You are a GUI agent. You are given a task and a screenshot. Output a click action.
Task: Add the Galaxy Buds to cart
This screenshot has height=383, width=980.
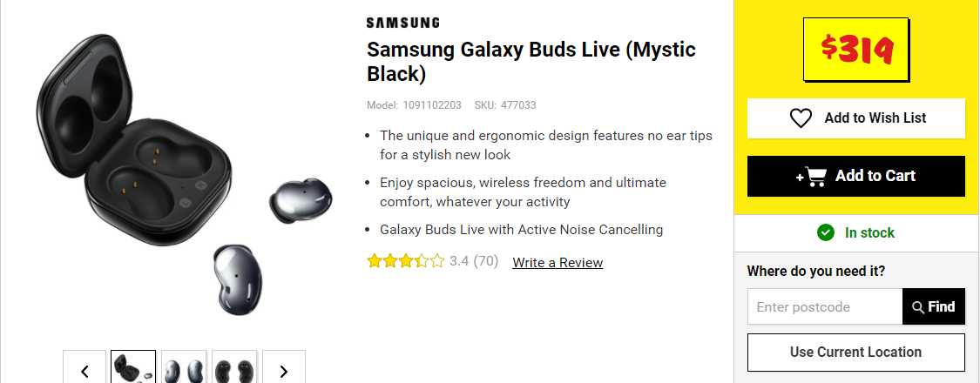(x=856, y=176)
